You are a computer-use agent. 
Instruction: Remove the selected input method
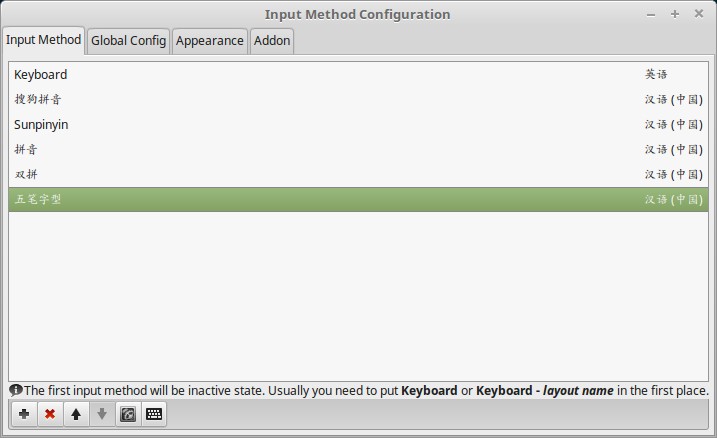(x=49, y=414)
